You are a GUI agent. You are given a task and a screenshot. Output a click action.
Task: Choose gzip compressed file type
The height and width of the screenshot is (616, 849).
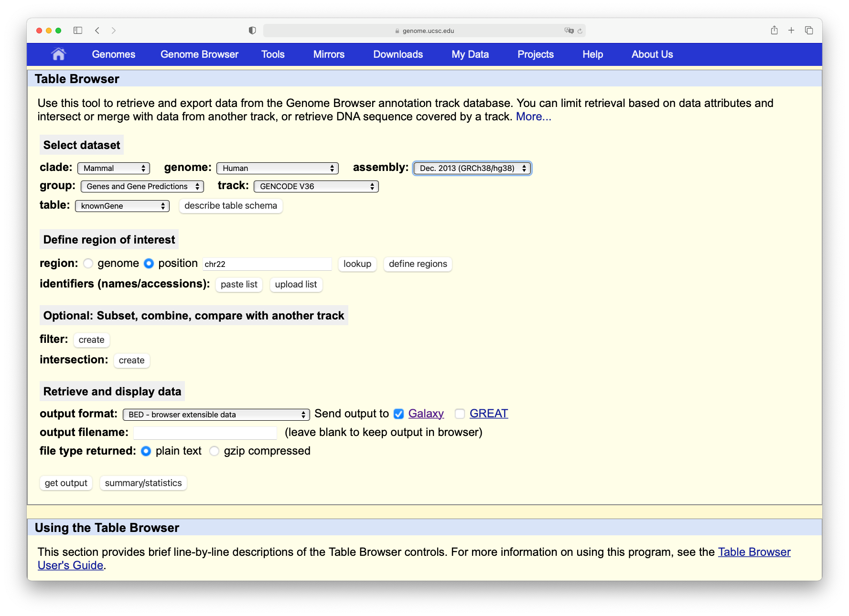click(215, 451)
